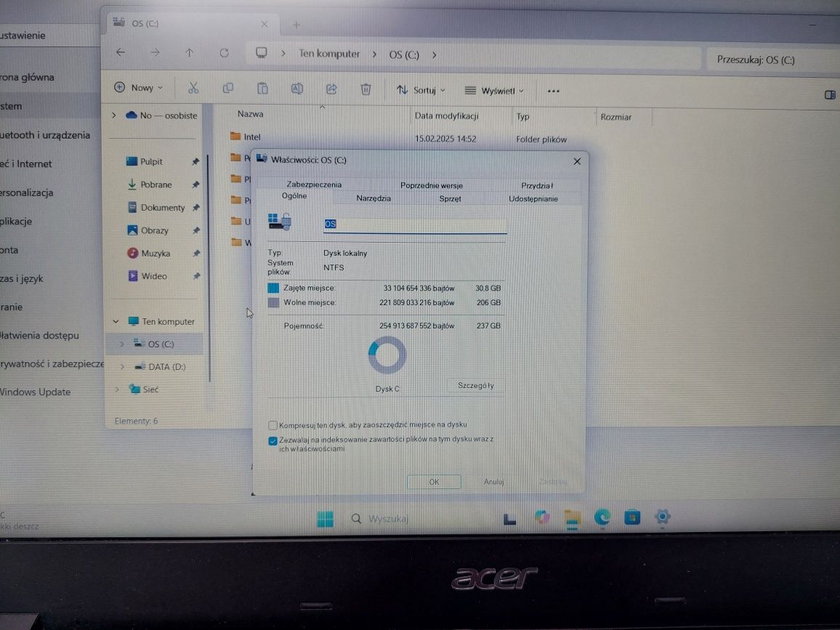840x630 pixels.
Task: Uncheck Zezwalaj na indeksowanie checkbox
Action: 272,441
